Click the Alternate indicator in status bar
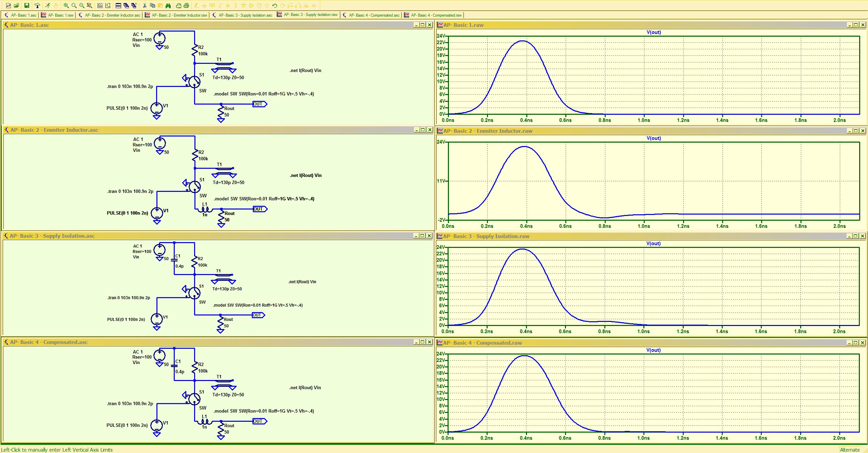868x453 pixels. click(x=849, y=450)
